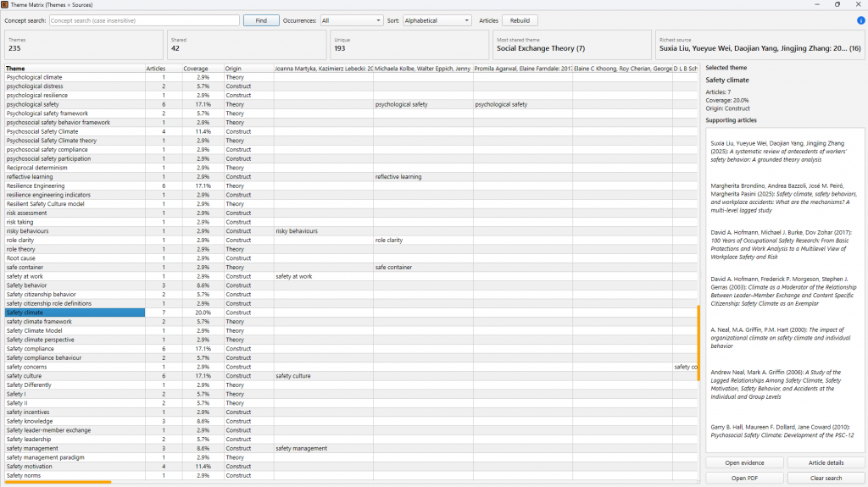
Task: Click 'reflective learning' cell under Michaela Kolbe
Action: coord(423,177)
